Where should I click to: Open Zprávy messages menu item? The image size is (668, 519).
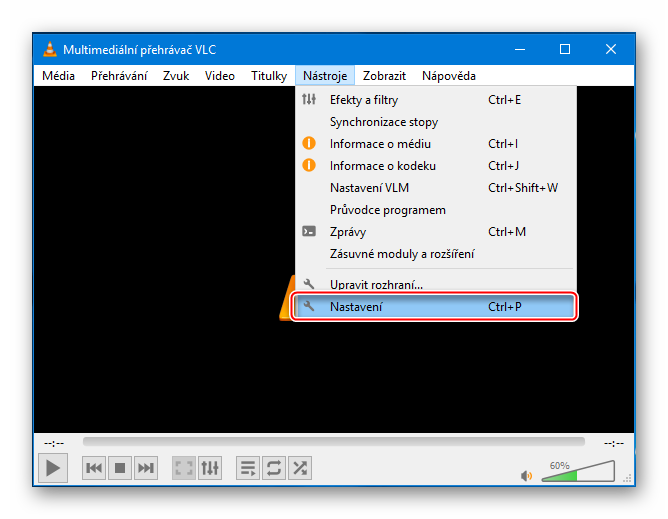(x=348, y=232)
